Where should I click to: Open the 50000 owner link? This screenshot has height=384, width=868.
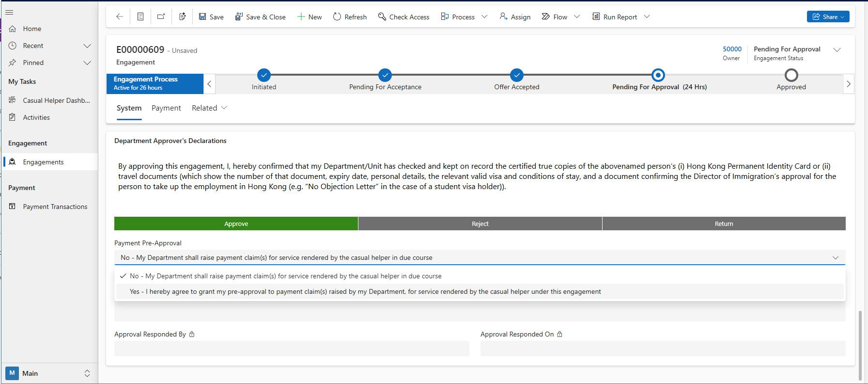click(x=732, y=49)
